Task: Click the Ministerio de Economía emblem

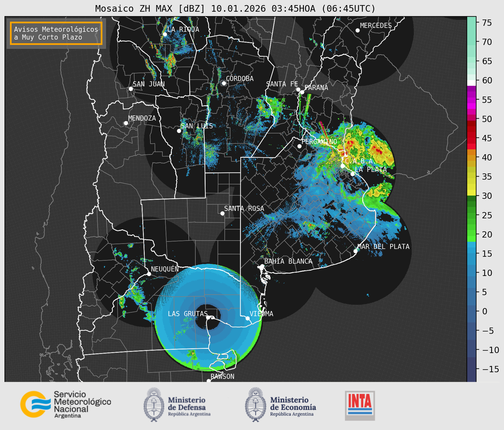Action: 255,405
